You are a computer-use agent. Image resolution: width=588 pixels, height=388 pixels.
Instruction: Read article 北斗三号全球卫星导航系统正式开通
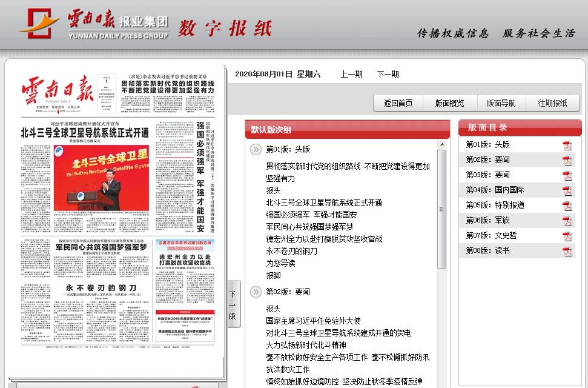pyautogui.click(x=324, y=202)
